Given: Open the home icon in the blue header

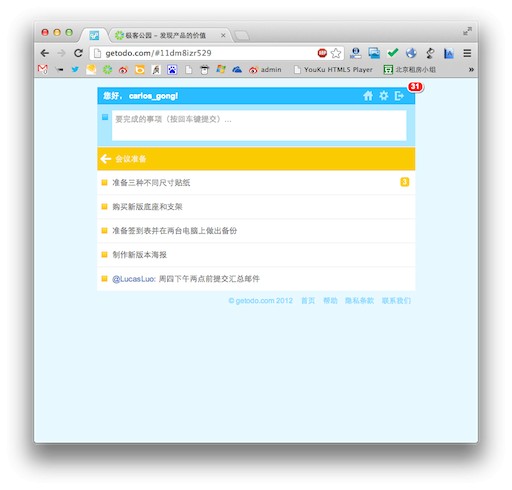Looking at the screenshot, I should (x=368, y=96).
